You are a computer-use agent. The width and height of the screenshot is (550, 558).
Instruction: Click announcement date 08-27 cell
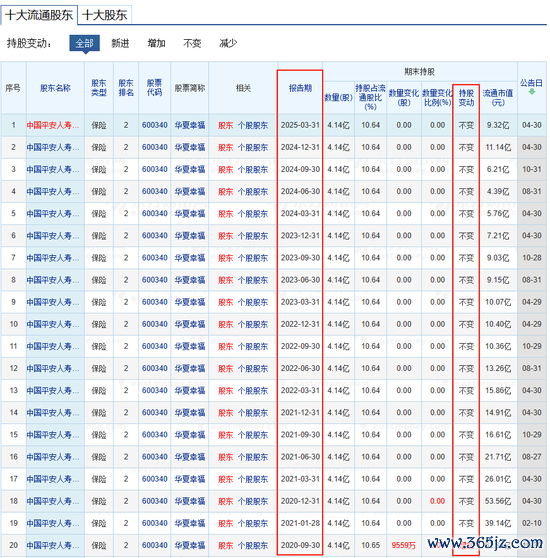click(x=532, y=457)
